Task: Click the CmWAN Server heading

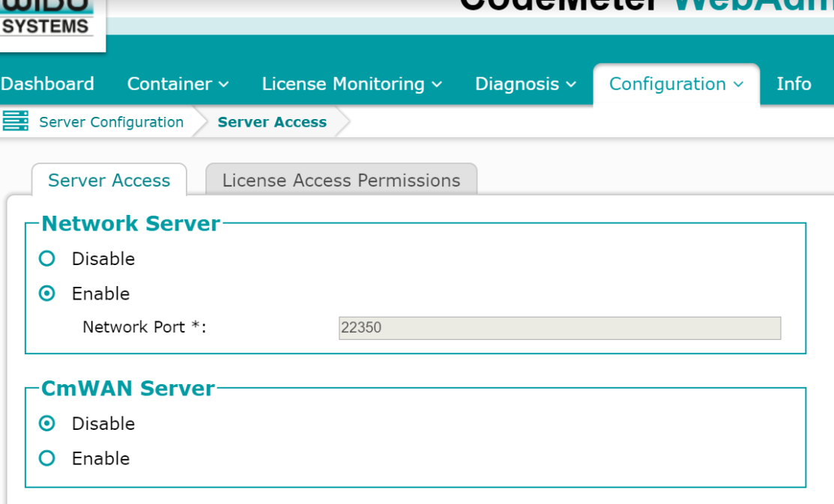Action: point(128,388)
